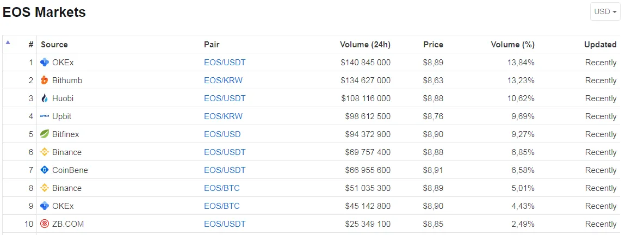Click the 9,69% volume share cell

click(x=523, y=116)
